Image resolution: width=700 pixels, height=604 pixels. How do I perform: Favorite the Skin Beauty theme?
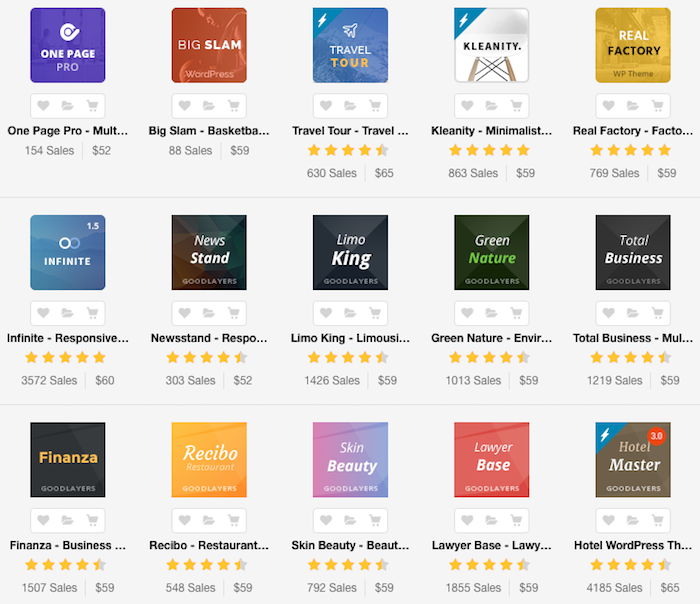pyautogui.click(x=326, y=521)
